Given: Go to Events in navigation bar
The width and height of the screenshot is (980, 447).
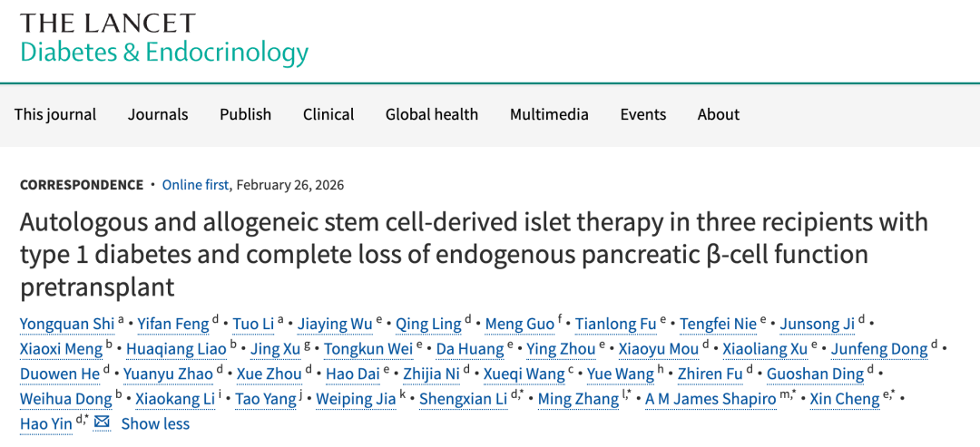Looking at the screenshot, I should [643, 114].
